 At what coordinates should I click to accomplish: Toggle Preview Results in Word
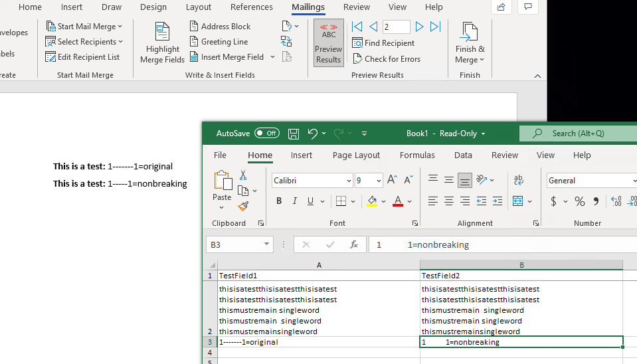(328, 43)
